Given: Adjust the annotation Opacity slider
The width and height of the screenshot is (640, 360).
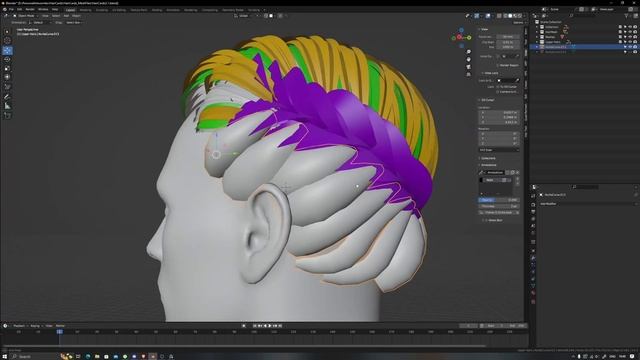Looking at the screenshot, I should tap(499, 200).
